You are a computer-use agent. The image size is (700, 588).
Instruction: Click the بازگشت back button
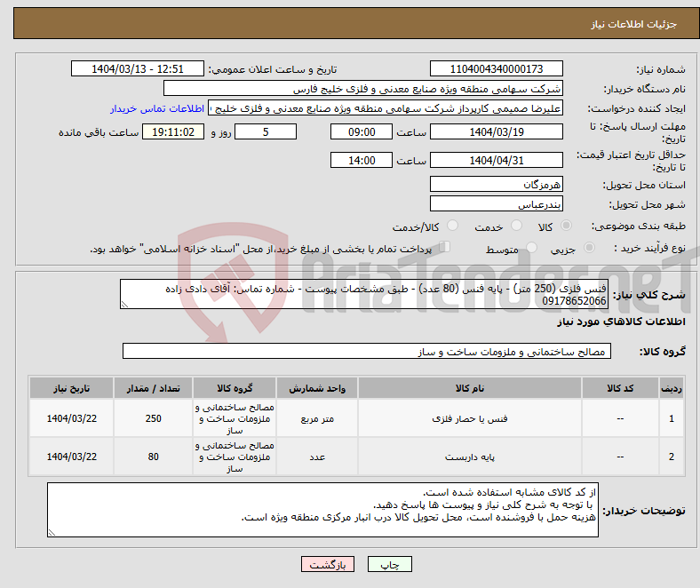[x=328, y=564]
